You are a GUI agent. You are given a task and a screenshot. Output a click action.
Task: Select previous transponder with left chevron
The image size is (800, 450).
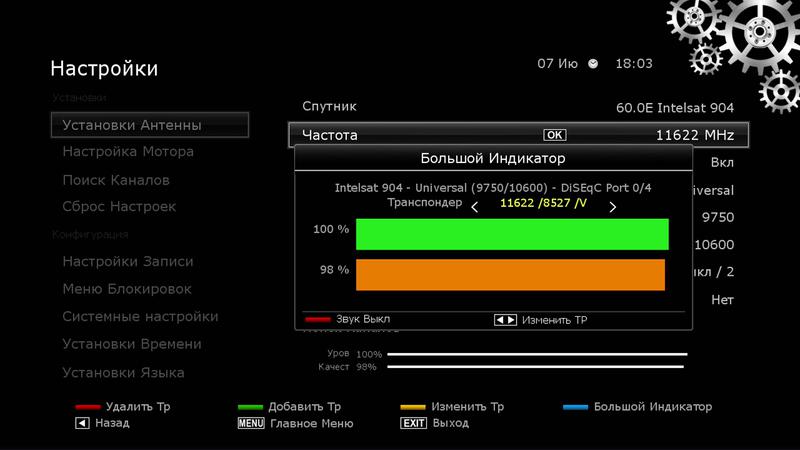pyautogui.click(x=475, y=207)
